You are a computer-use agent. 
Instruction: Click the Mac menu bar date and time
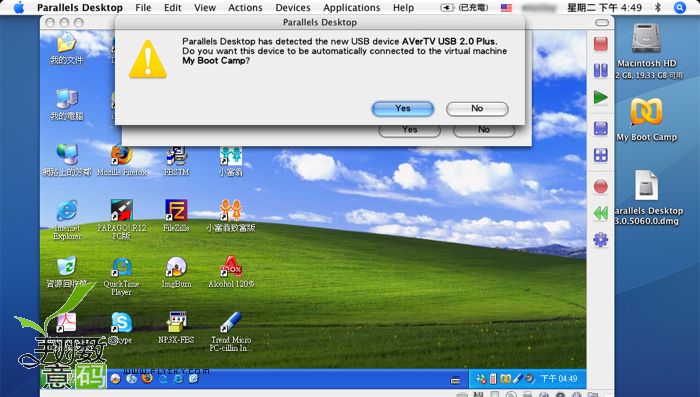[604, 8]
